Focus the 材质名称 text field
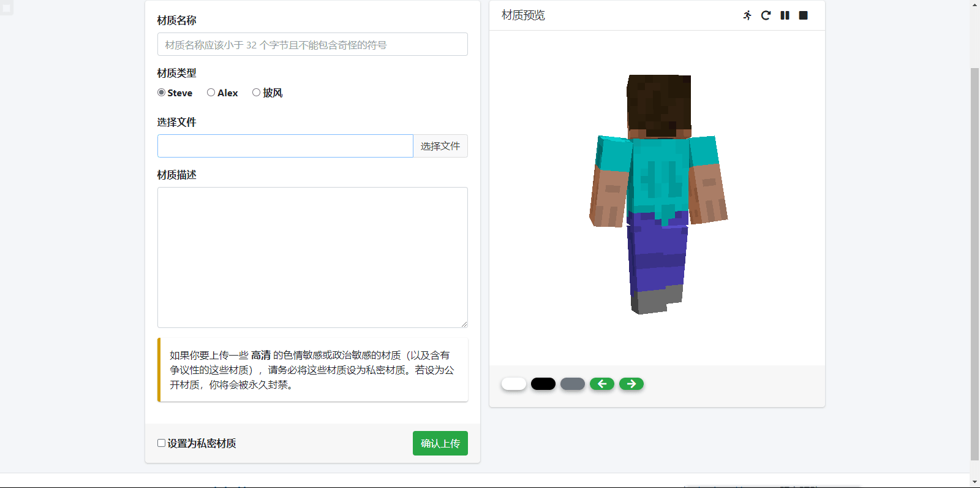The image size is (980, 488). tap(312, 44)
